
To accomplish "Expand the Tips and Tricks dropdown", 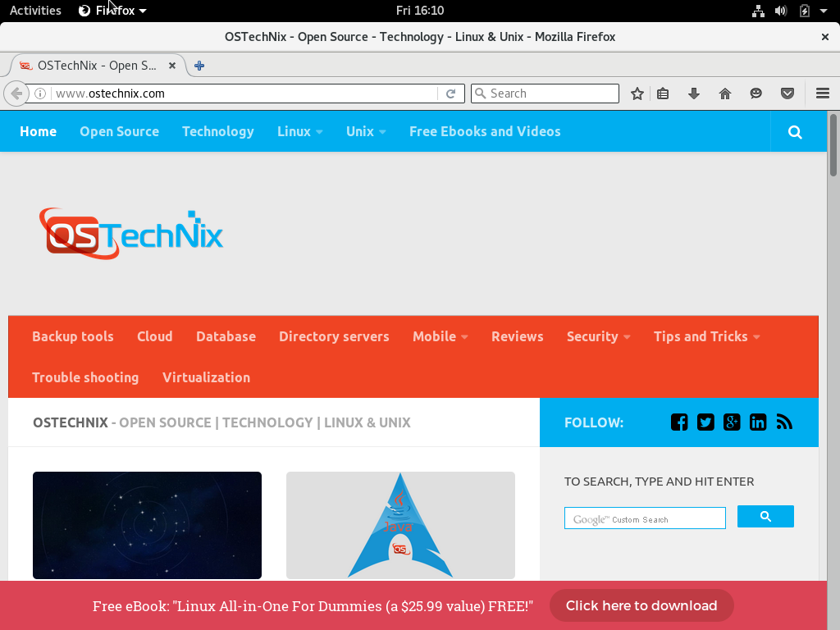I will click(x=706, y=336).
